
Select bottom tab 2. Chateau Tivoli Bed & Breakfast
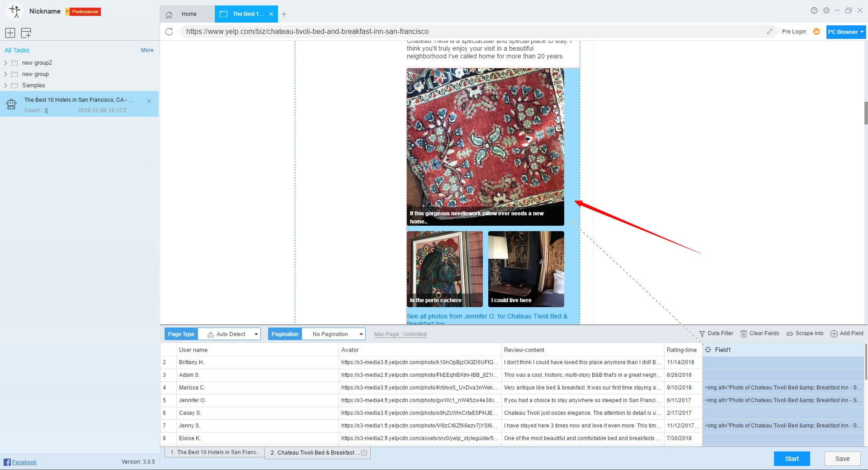click(x=317, y=453)
